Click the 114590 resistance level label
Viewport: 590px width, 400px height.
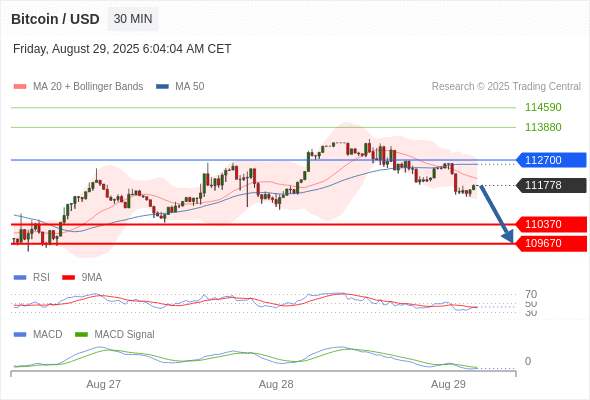coord(543,107)
